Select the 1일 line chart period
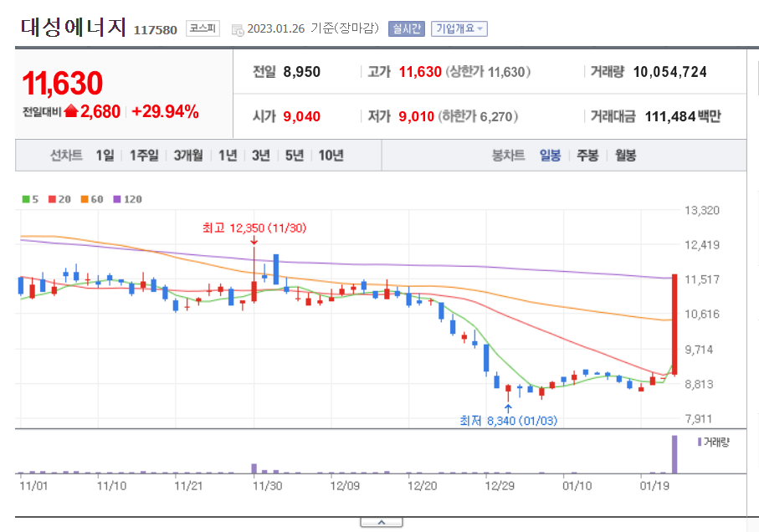The image size is (759, 532). [105, 156]
